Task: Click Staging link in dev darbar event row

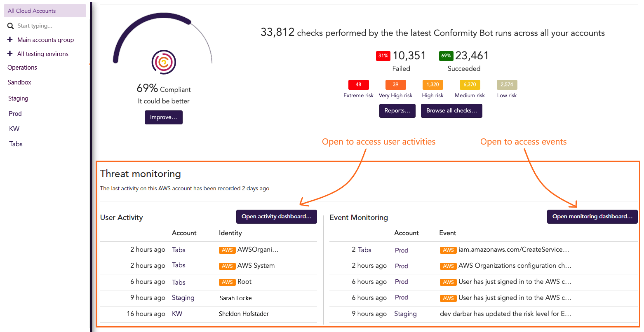Action: 405,314
